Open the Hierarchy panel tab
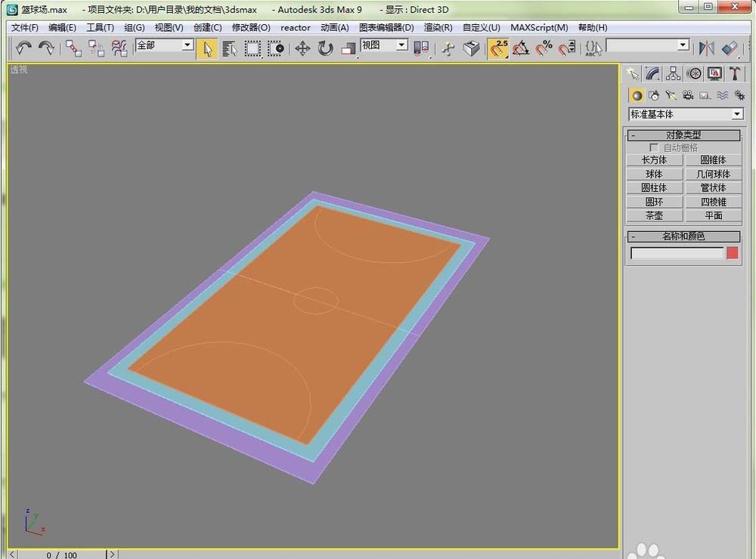 pyautogui.click(x=673, y=73)
